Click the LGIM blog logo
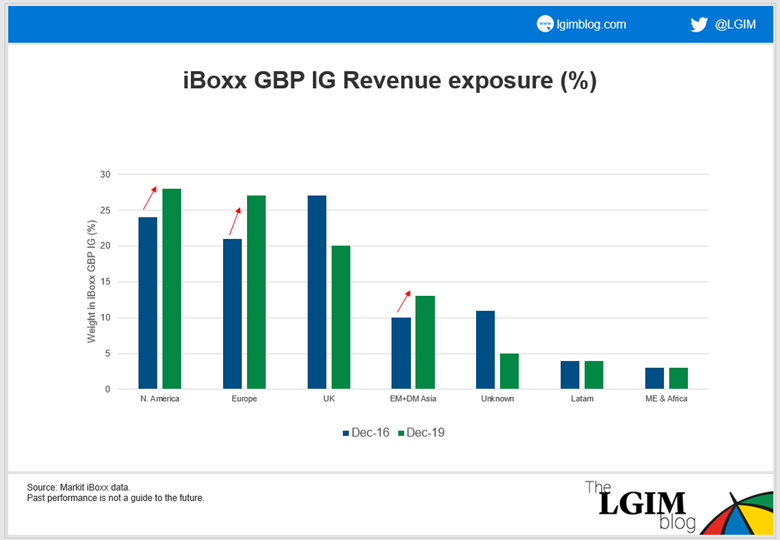The height and width of the screenshot is (540, 780). click(641, 505)
